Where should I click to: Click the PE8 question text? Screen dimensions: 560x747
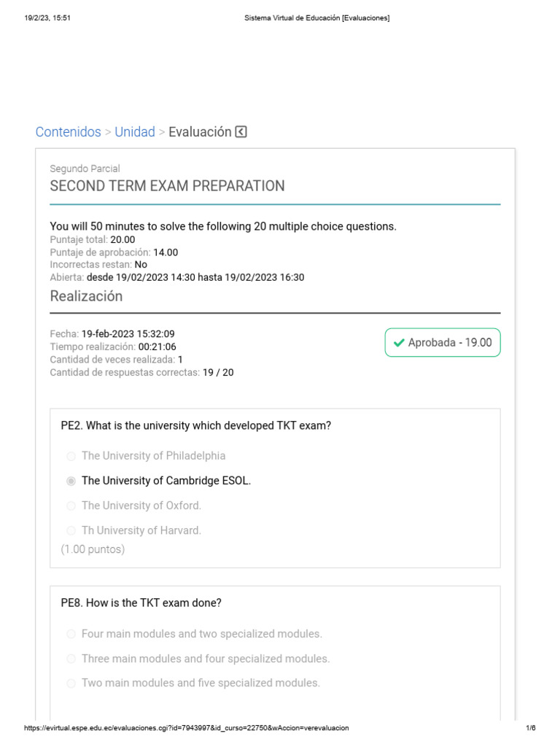pos(141,603)
